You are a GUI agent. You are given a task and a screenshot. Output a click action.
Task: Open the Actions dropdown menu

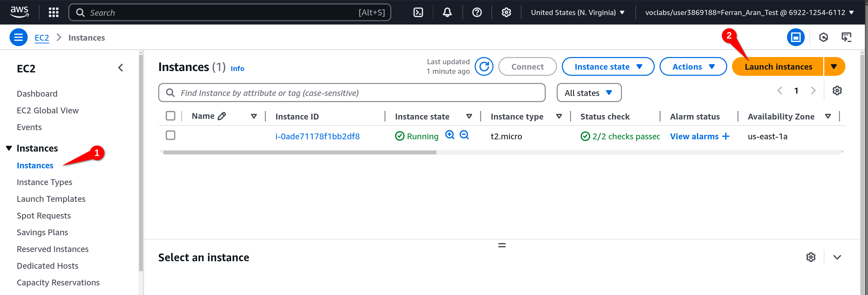tap(693, 67)
